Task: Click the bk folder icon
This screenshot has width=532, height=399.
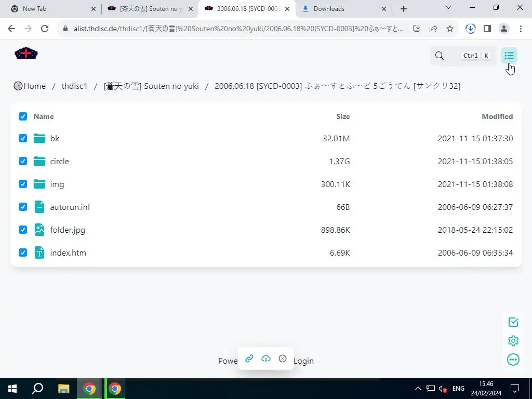Action: tap(39, 138)
